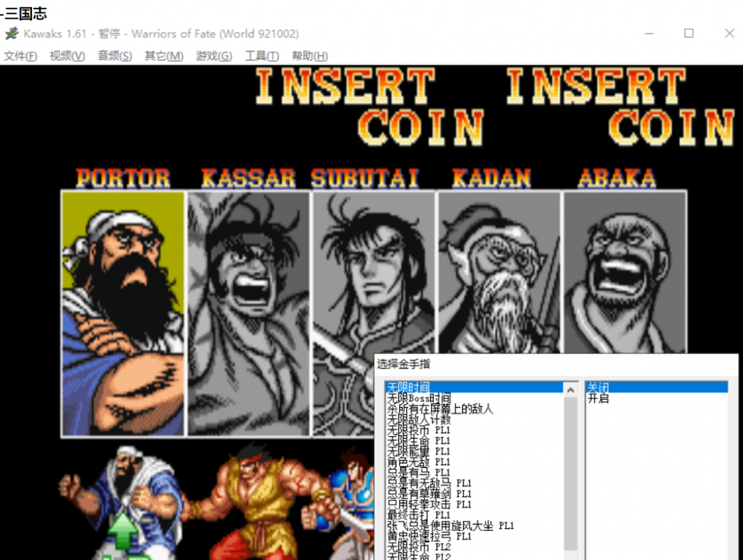Select the ABAKA character portrait

(625, 273)
